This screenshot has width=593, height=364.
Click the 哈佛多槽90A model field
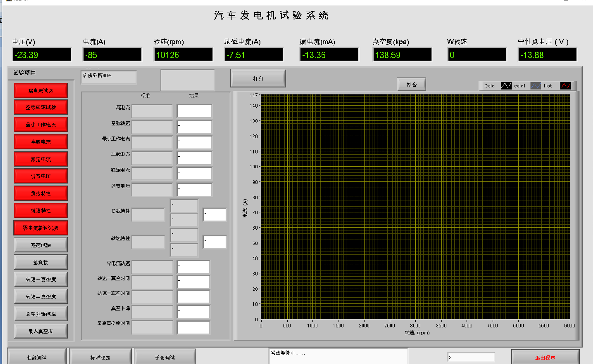pyautogui.click(x=109, y=77)
